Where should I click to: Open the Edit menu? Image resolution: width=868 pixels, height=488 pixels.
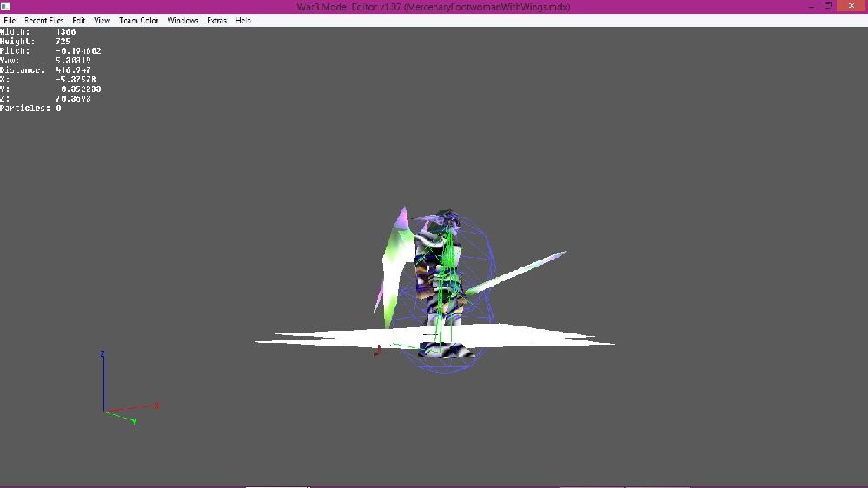[x=78, y=21]
